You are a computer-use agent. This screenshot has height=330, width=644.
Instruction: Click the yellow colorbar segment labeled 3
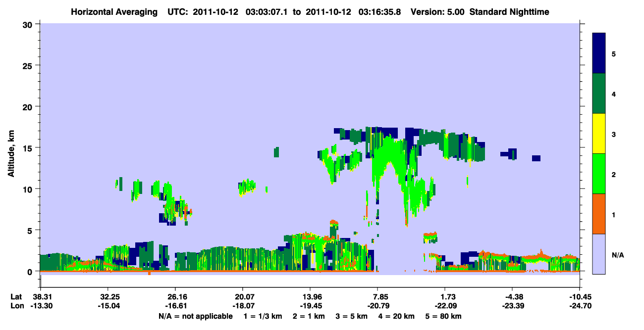click(x=599, y=134)
